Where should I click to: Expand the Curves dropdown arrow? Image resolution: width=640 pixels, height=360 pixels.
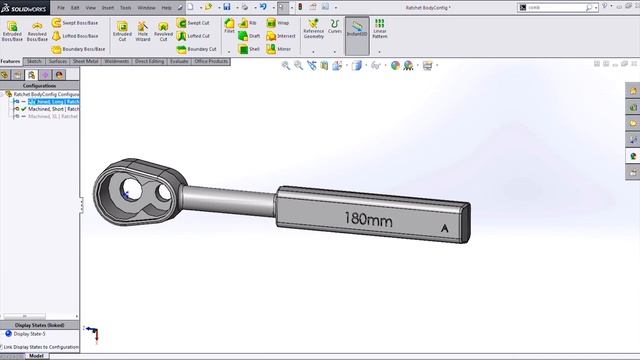coord(335,52)
